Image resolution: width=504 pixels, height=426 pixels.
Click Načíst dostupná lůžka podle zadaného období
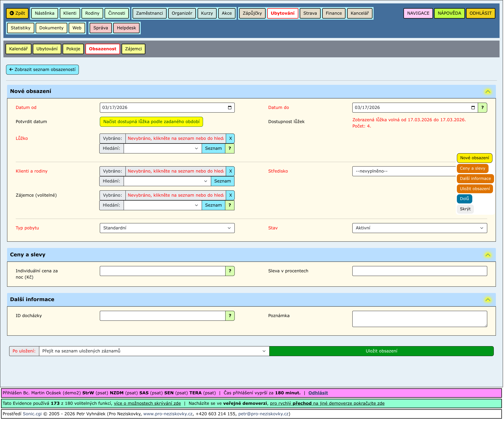coord(152,122)
